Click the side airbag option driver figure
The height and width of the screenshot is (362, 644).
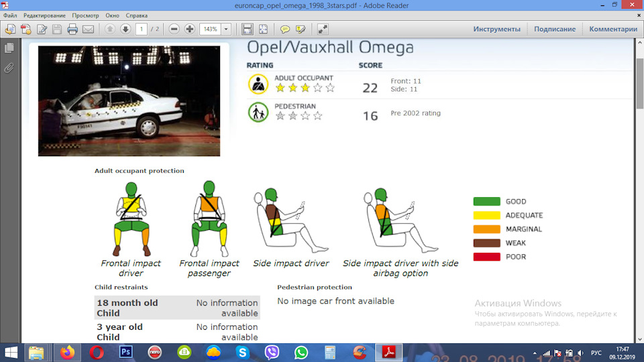pyautogui.click(x=401, y=221)
